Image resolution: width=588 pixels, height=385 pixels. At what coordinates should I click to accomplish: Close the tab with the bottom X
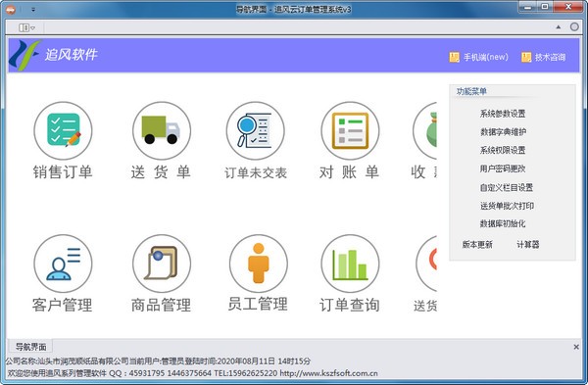(x=576, y=347)
